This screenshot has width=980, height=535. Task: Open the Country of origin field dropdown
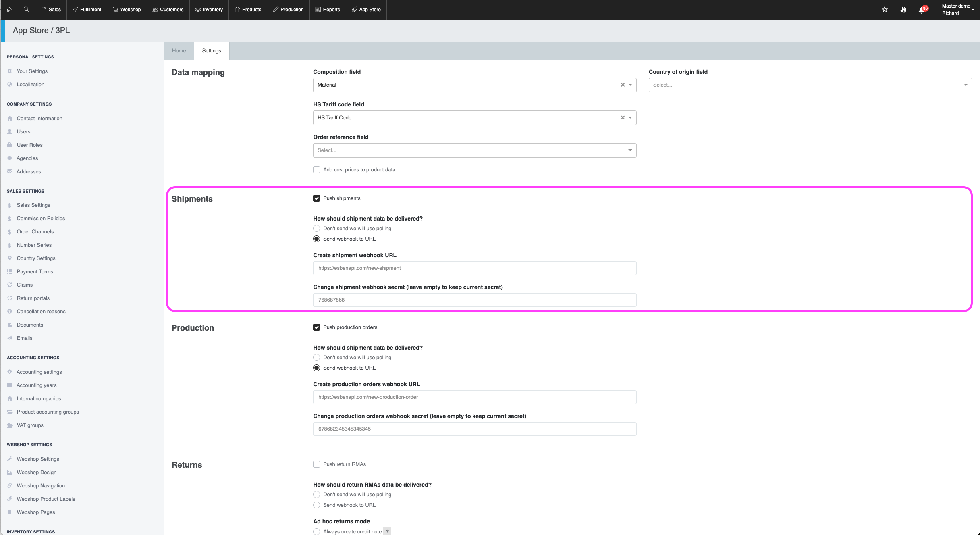coord(810,85)
